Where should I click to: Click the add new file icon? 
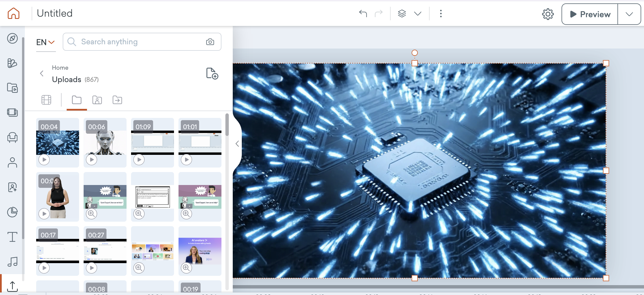[x=212, y=74]
